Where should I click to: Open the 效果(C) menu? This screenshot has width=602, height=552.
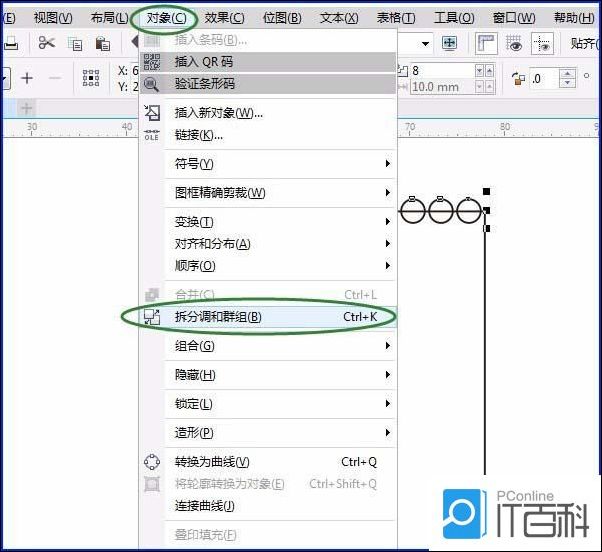(x=224, y=18)
